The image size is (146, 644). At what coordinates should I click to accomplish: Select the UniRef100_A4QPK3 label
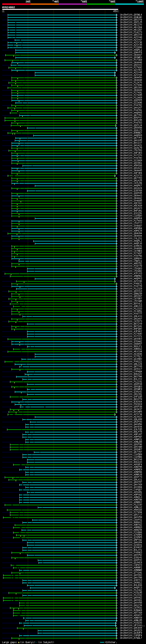click(131, 278)
